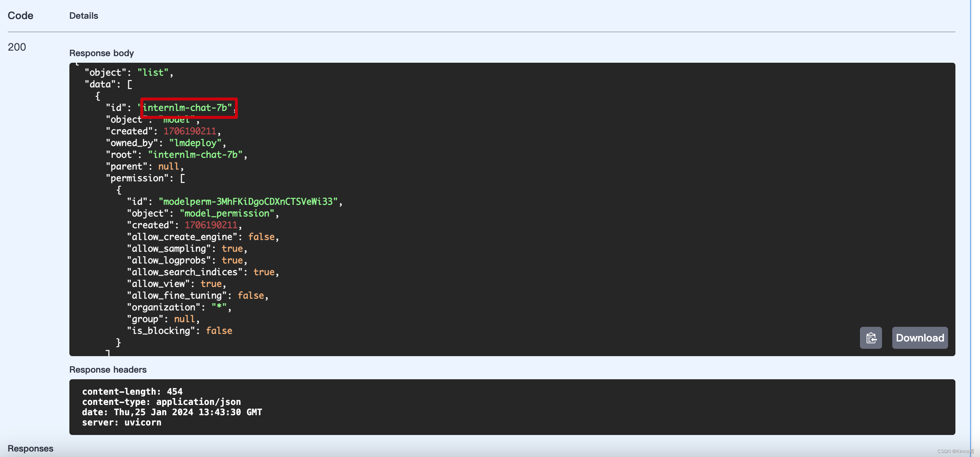Image resolution: width=980 pixels, height=457 pixels.
Task: Click the "owned_by": "lmdeploy" line
Action: tap(166, 143)
